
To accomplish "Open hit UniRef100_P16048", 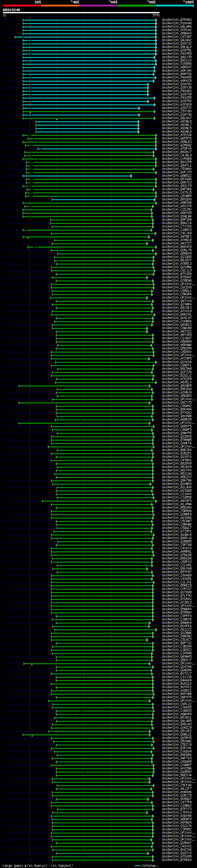I will [x=177, y=23].
